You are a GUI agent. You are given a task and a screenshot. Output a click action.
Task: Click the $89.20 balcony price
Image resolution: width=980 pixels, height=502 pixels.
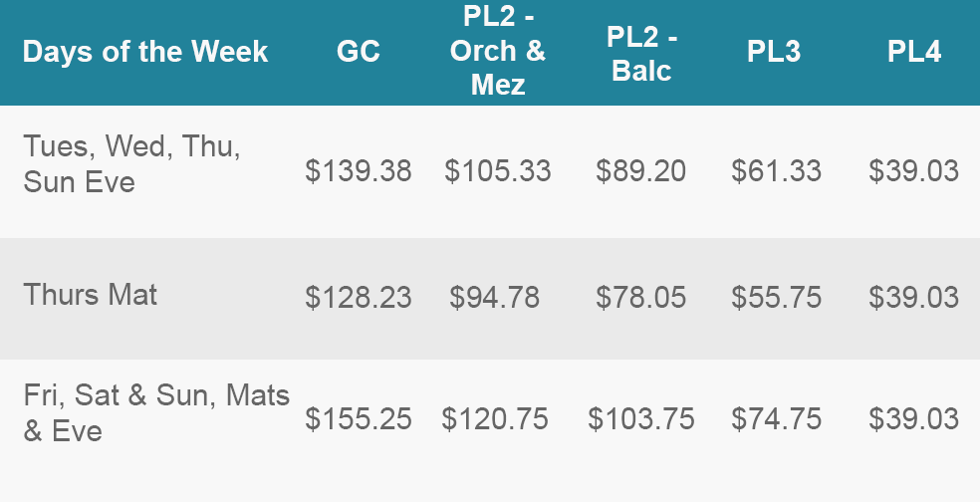(640, 170)
